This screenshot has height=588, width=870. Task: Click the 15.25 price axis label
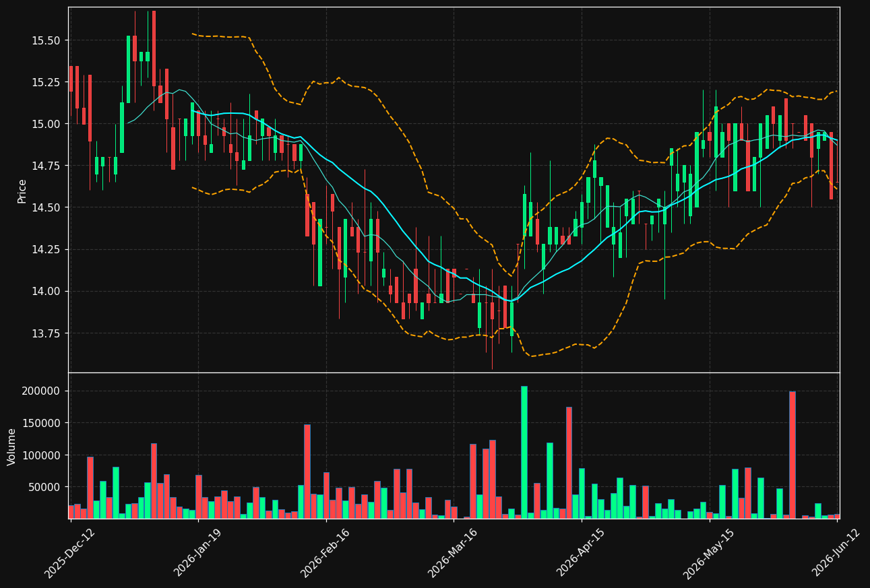(x=46, y=82)
